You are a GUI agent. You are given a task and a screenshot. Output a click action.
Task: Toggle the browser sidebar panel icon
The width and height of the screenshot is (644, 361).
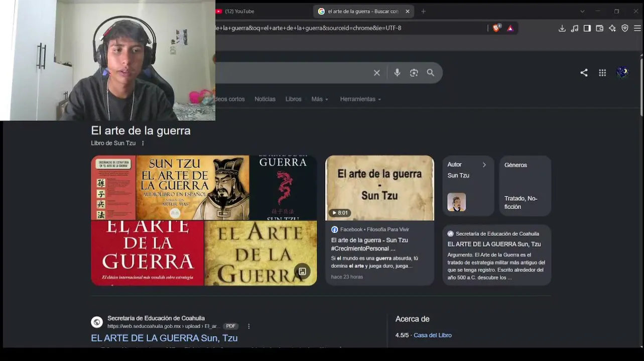tap(587, 28)
